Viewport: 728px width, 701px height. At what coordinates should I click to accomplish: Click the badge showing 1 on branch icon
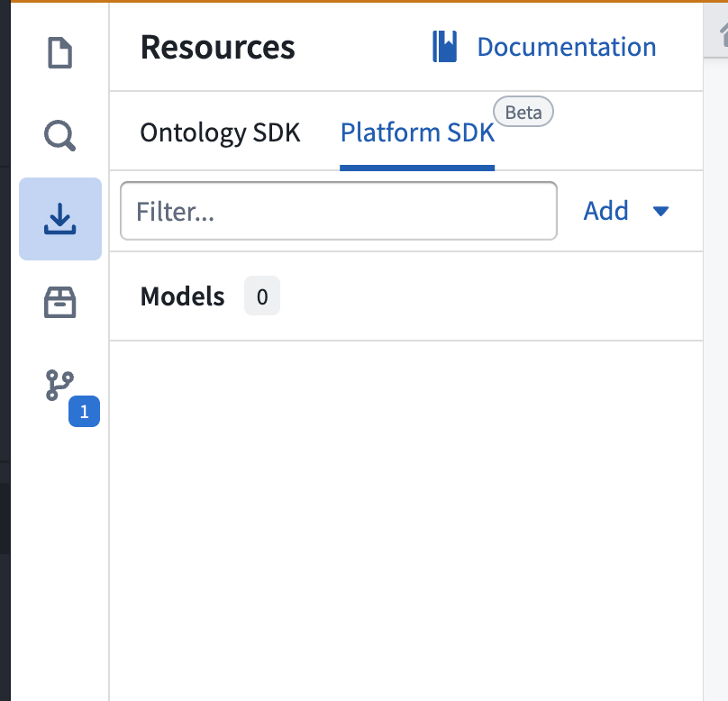pyautogui.click(x=83, y=412)
